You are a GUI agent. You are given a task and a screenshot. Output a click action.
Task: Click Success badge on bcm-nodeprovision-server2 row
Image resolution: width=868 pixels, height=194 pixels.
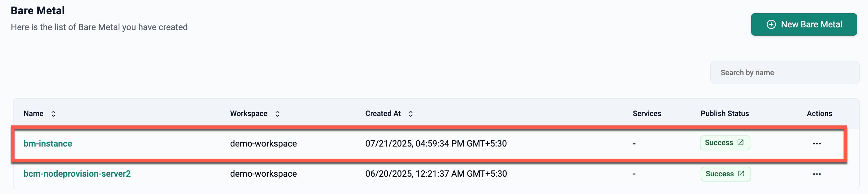pos(720,174)
